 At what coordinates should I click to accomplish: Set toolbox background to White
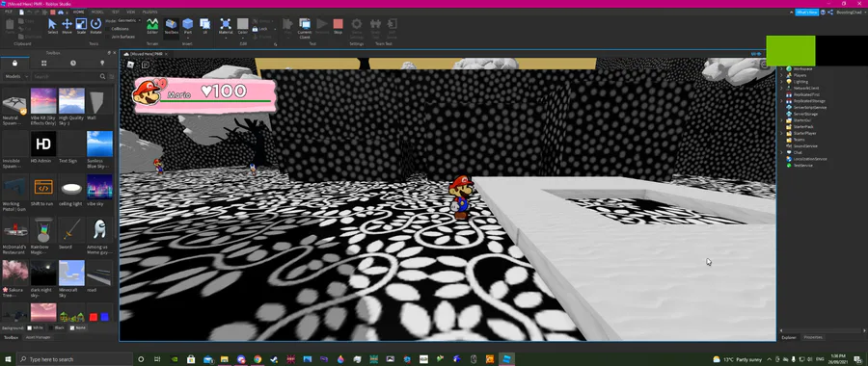click(x=36, y=327)
